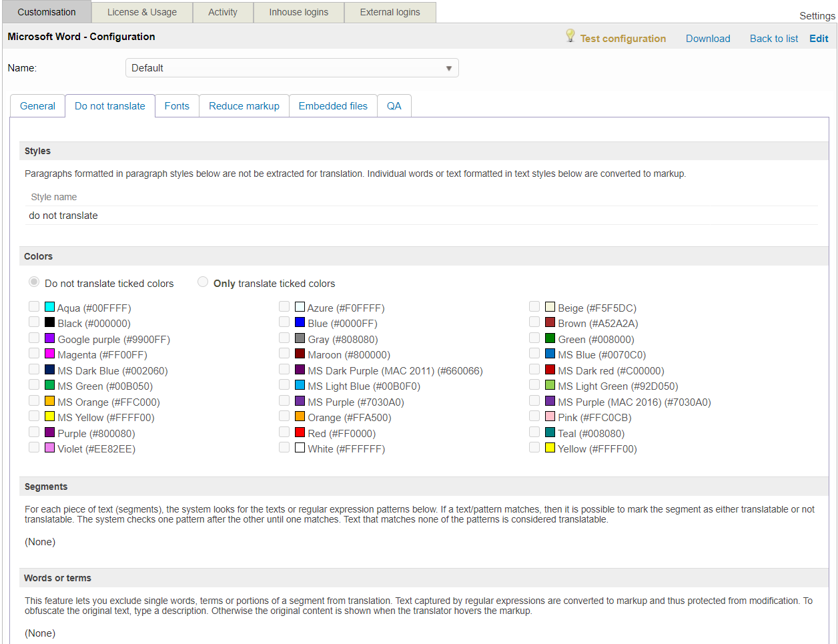
Task: Switch to the Fonts sub-tab
Action: point(177,106)
